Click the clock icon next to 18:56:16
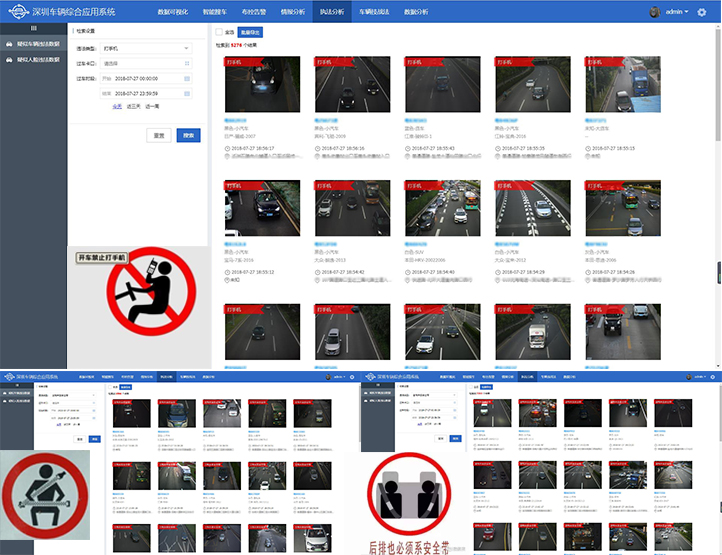This screenshot has height=555, width=722. click(x=317, y=148)
